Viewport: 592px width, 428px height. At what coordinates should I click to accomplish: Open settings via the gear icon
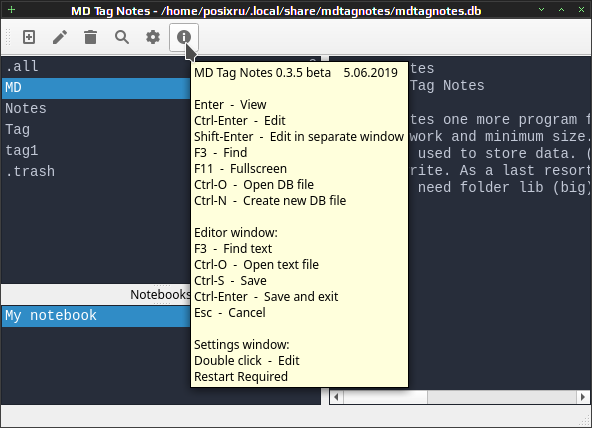[x=153, y=37]
